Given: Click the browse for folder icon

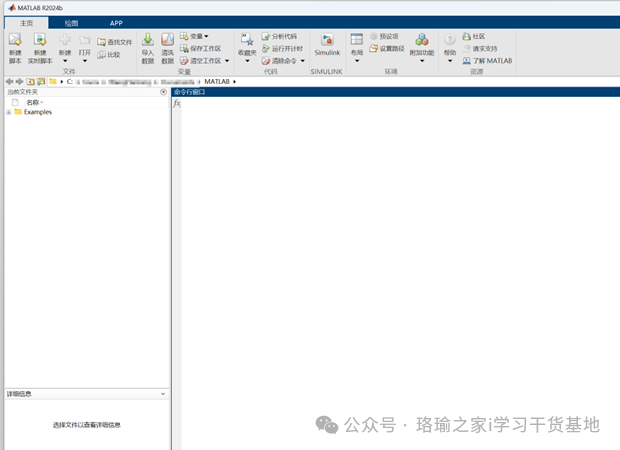Looking at the screenshot, I should click(41, 81).
